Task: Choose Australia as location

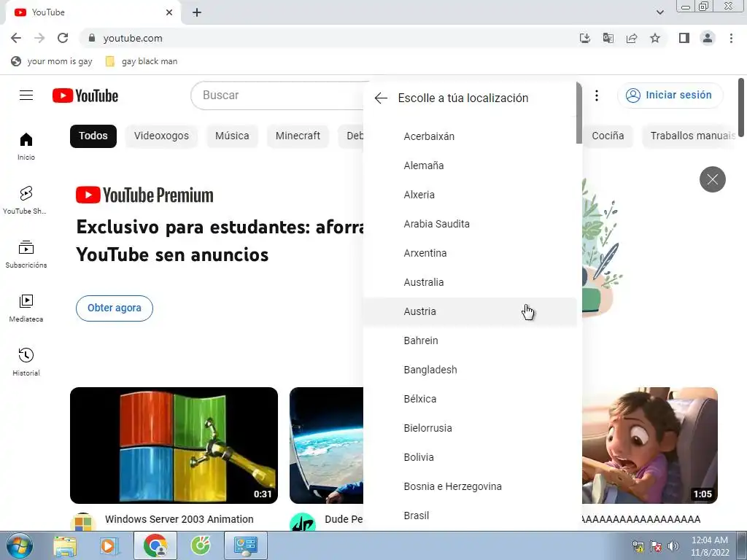Action: [x=470, y=282]
